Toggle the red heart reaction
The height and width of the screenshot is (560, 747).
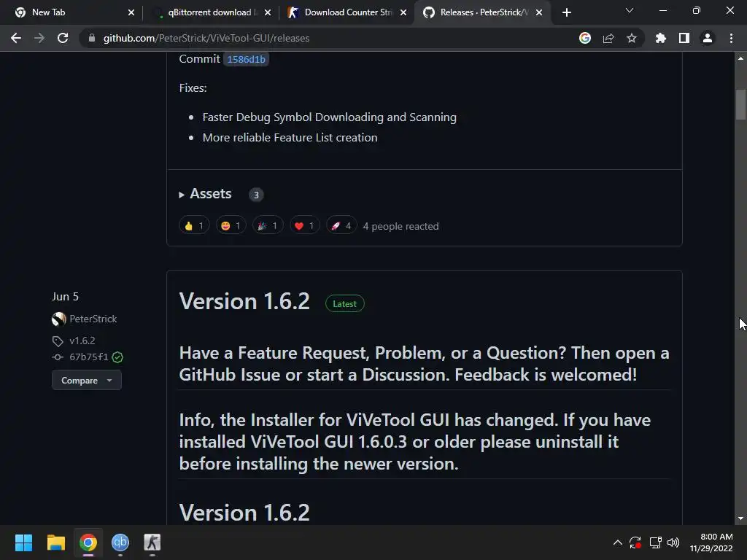[304, 226]
